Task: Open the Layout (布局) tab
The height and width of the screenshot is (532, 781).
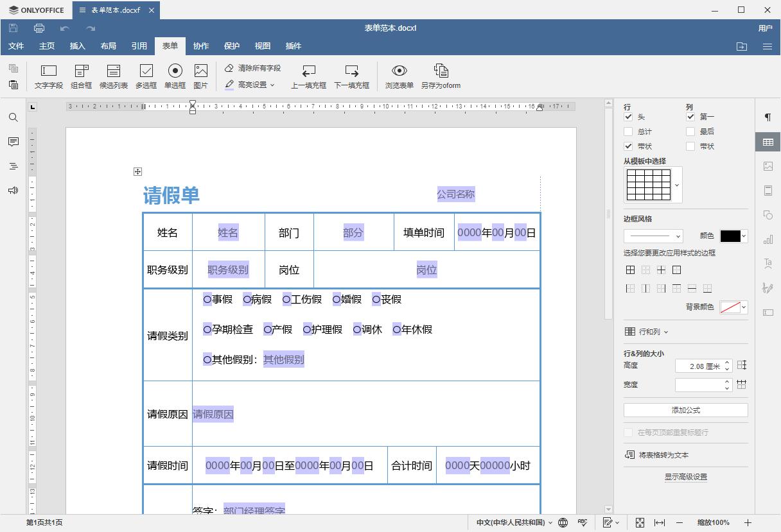Action: coord(108,46)
